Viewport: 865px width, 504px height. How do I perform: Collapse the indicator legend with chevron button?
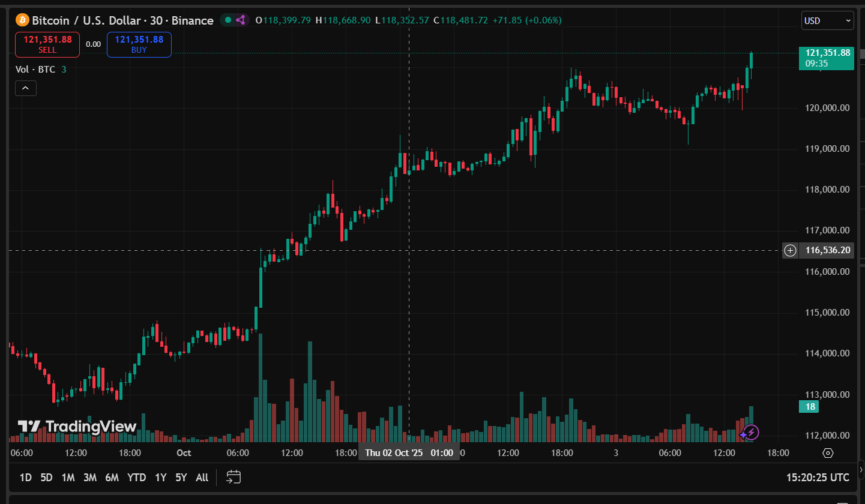click(26, 88)
